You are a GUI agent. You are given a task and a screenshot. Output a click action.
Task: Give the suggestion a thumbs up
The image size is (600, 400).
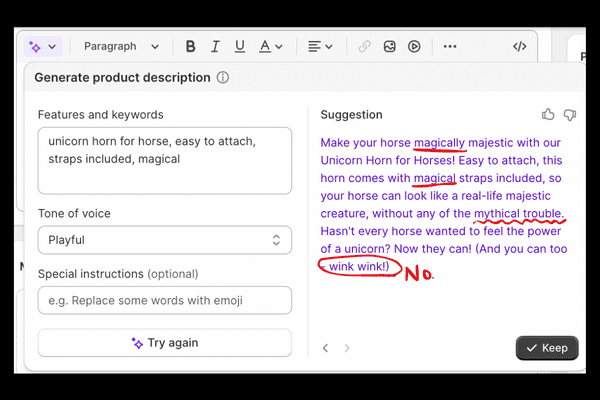tap(548, 115)
